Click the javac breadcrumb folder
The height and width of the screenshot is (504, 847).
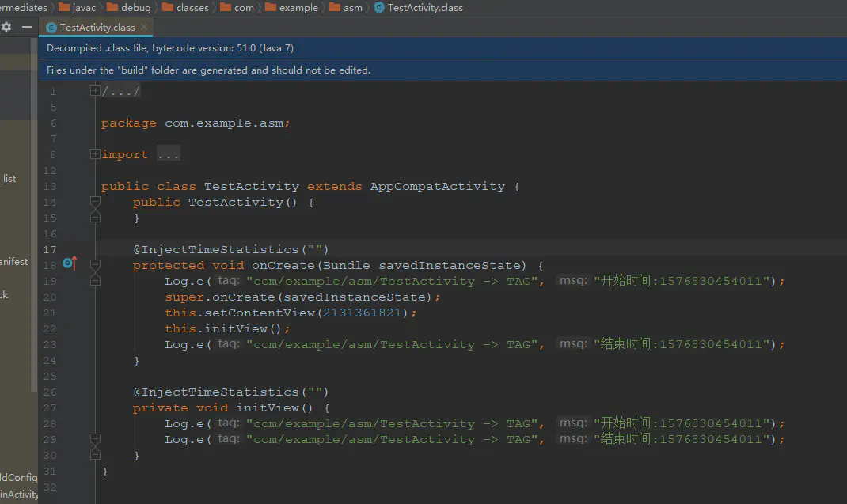tap(78, 8)
